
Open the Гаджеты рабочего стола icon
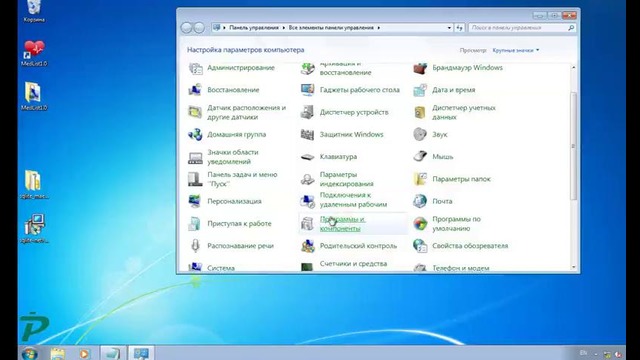pyautogui.click(x=307, y=90)
